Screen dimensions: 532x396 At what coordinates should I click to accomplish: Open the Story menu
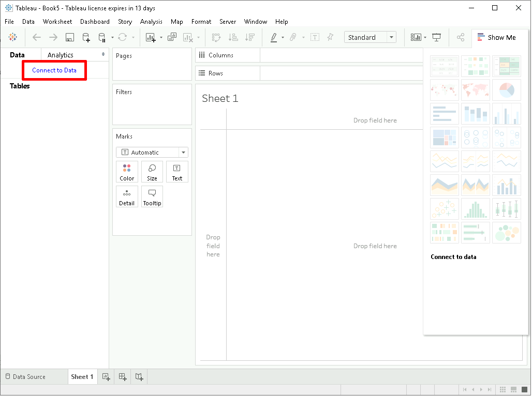click(x=125, y=22)
